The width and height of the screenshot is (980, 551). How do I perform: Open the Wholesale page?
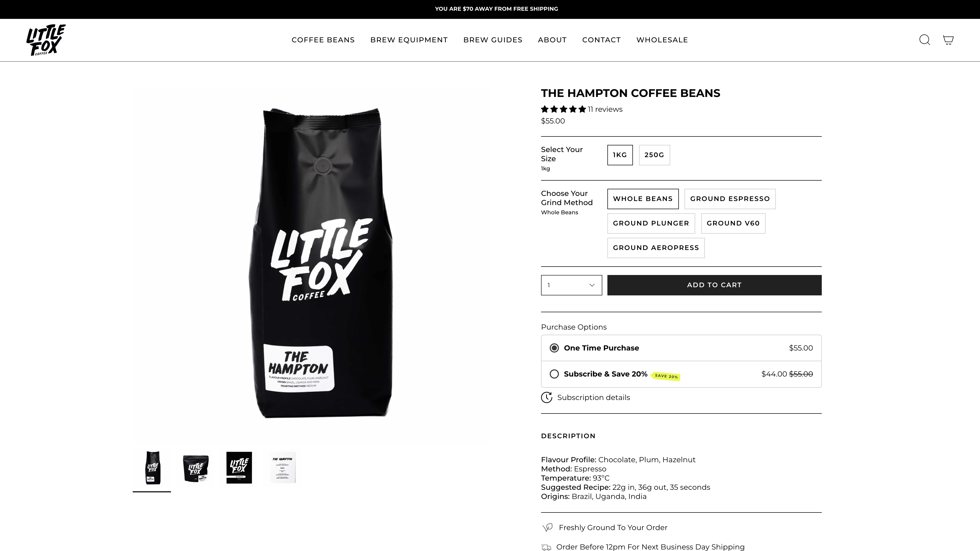click(662, 40)
